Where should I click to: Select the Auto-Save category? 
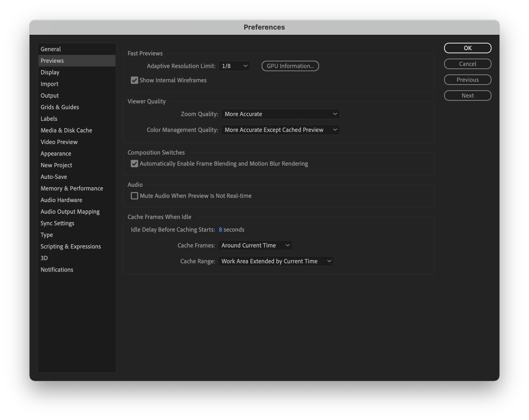(x=54, y=177)
